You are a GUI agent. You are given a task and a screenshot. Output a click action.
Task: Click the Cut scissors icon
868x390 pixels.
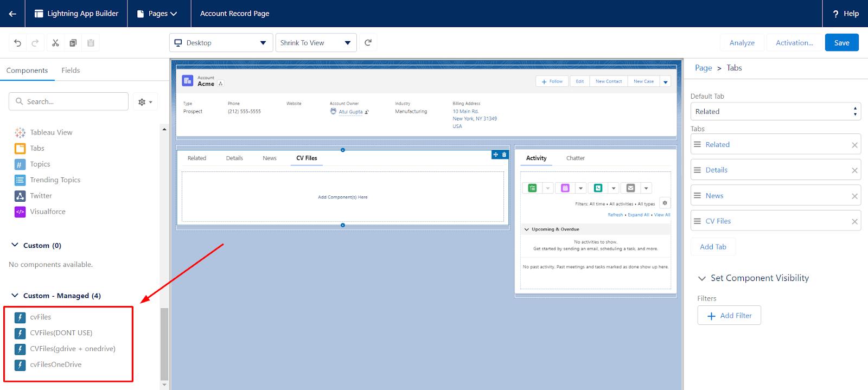[55, 43]
